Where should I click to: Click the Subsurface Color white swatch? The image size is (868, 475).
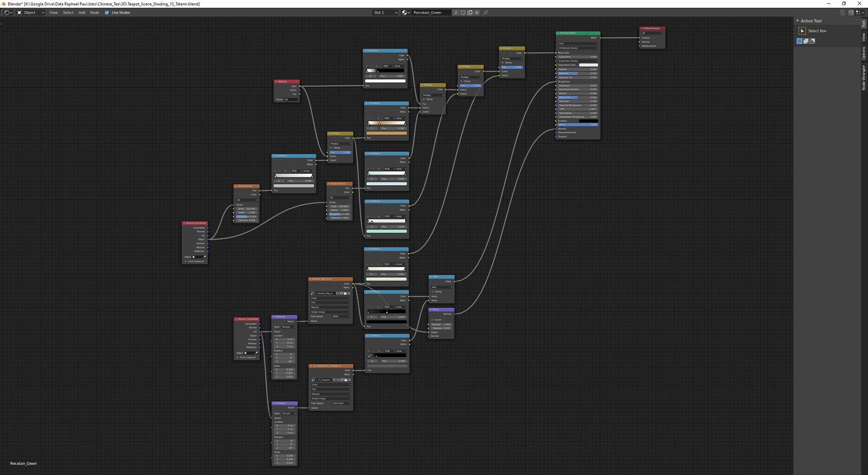click(x=588, y=65)
